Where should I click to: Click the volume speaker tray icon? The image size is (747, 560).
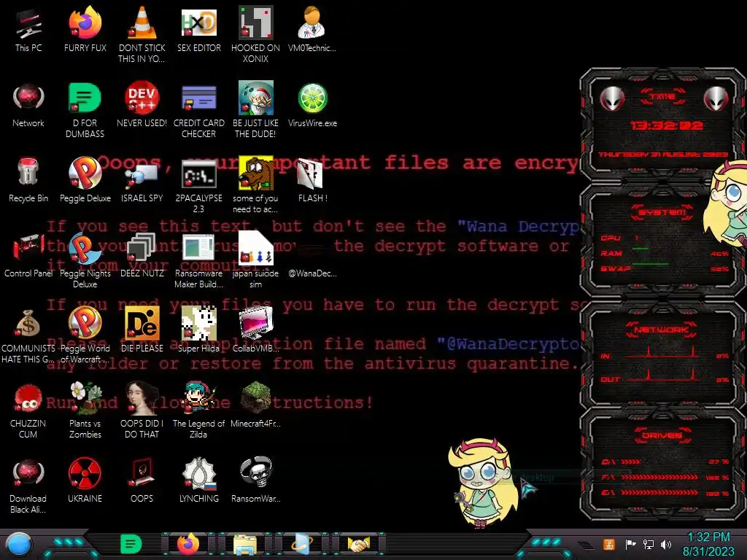click(x=666, y=544)
